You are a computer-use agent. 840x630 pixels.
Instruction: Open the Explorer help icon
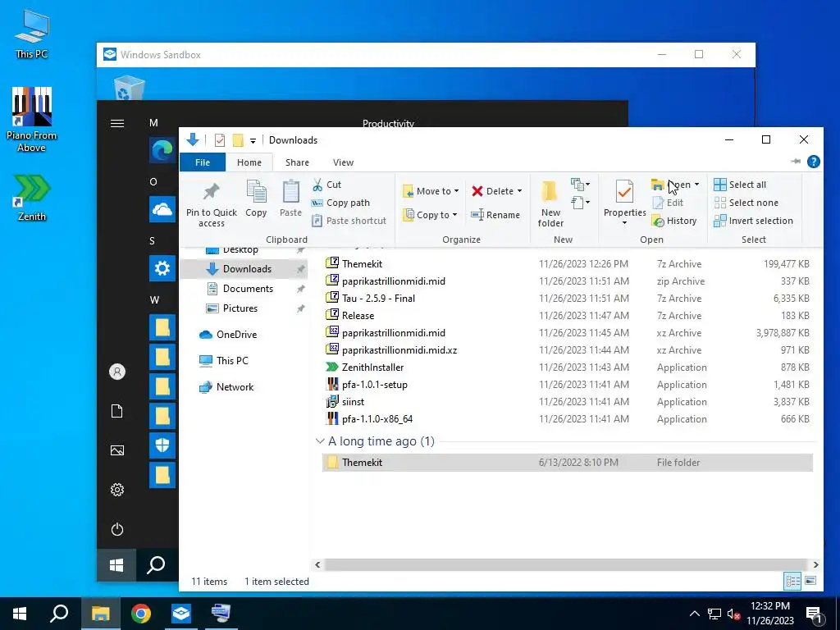point(813,162)
